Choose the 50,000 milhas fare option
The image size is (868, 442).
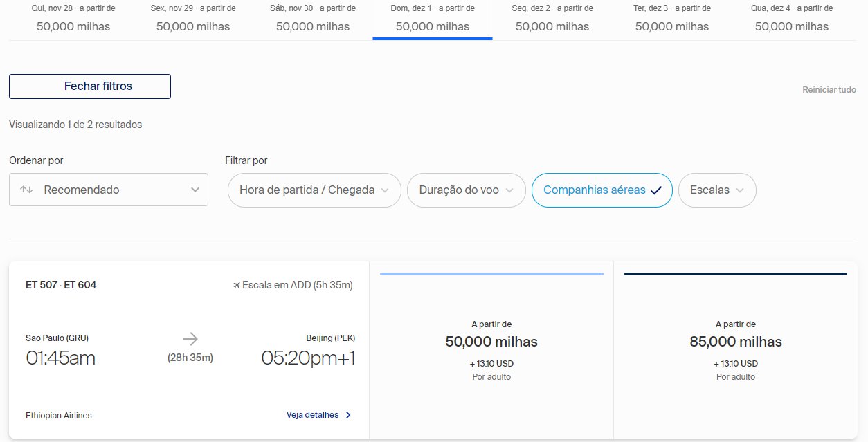click(x=491, y=350)
